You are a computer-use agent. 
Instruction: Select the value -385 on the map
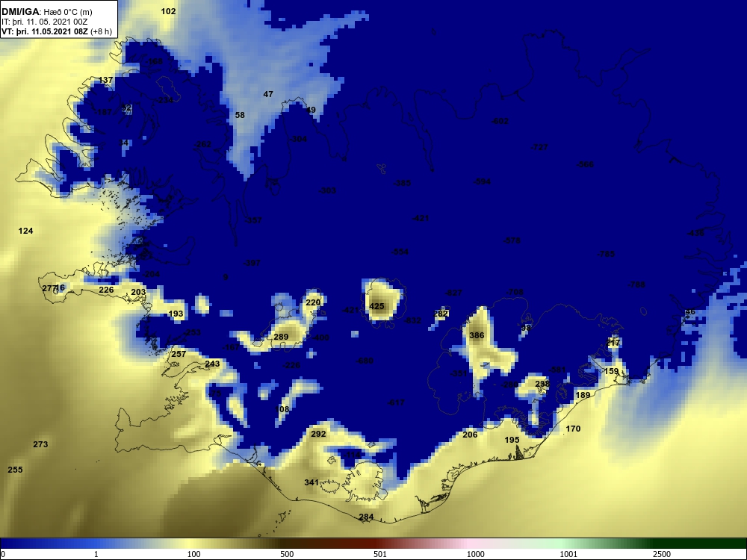coord(402,183)
